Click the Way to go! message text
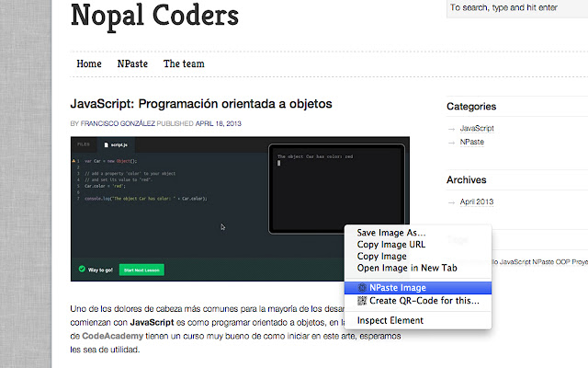588x368 pixels. click(x=100, y=270)
